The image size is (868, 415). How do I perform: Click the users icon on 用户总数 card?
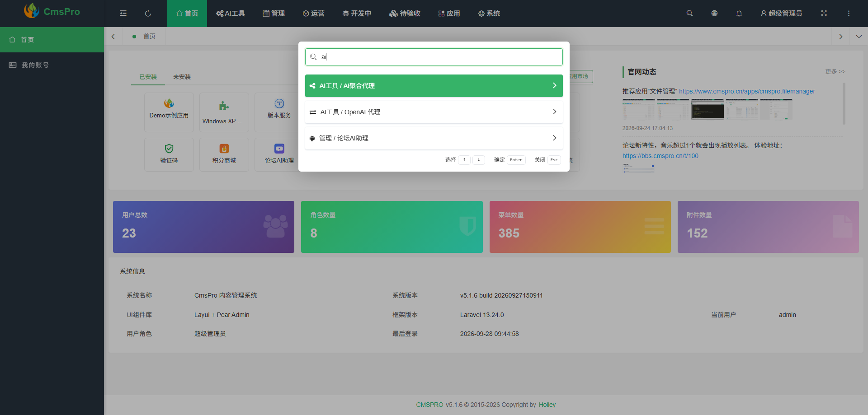coord(275,226)
